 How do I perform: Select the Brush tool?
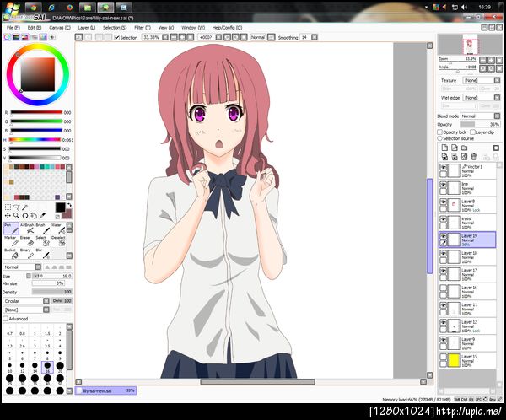coord(43,229)
